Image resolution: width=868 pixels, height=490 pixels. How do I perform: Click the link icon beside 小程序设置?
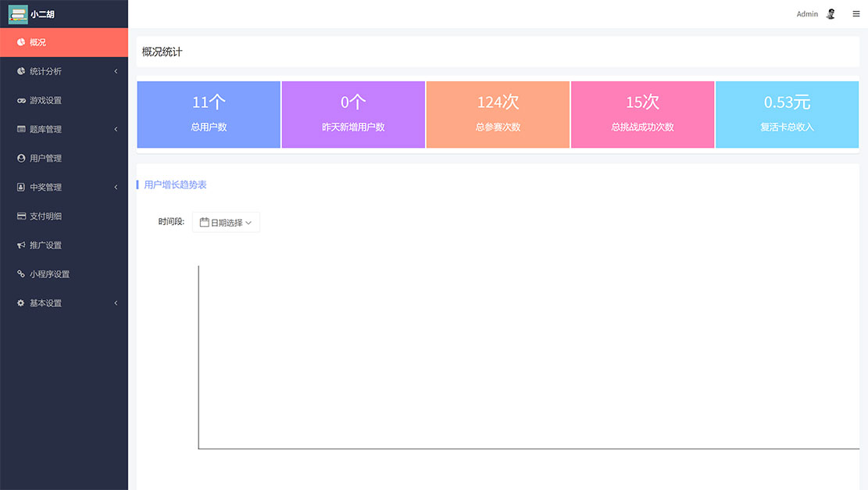click(x=21, y=274)
